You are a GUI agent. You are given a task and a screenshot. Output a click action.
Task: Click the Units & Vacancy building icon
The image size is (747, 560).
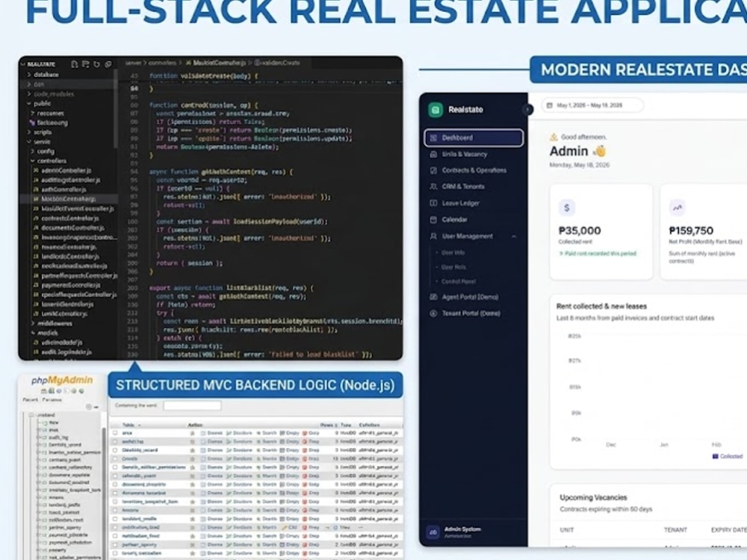(433, 155)
